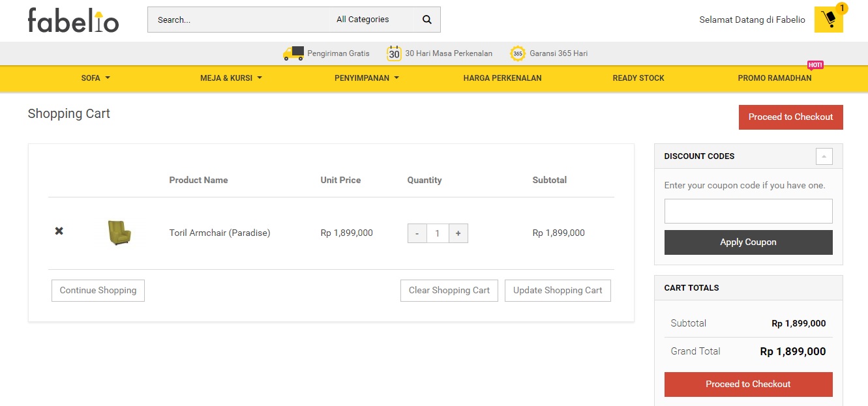868x406 pixels.
Task: Click the 30 Hari Masa Perkenalan text
Action: coord(449,53)
